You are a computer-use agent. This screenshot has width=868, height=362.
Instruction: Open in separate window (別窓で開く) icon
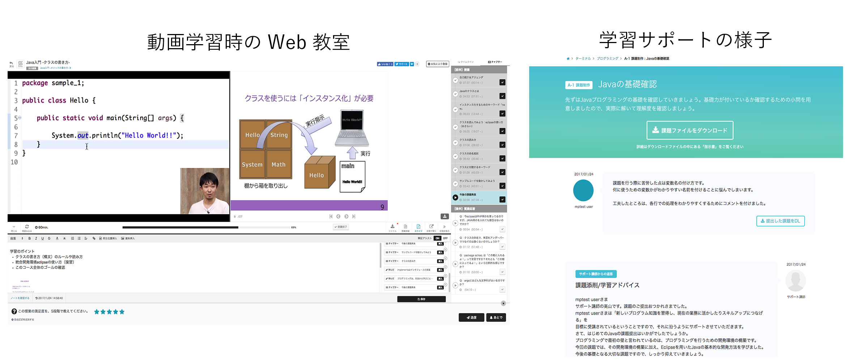click(431, 228)
